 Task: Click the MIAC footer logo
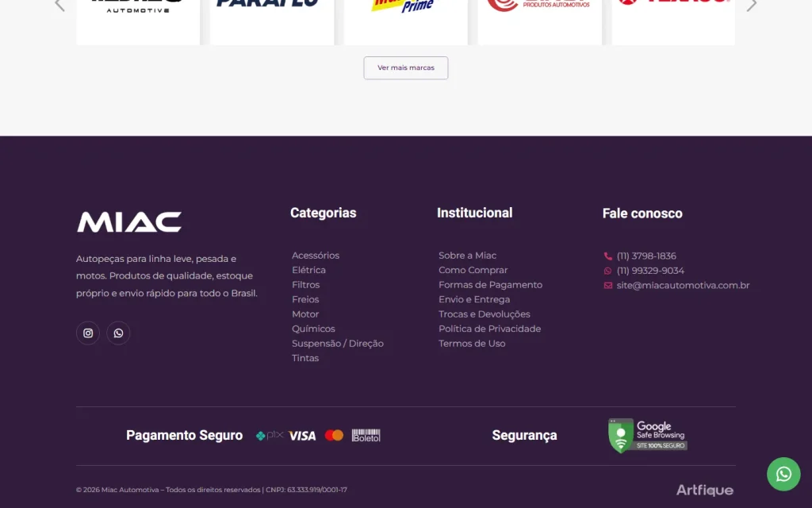click(129, 222)
